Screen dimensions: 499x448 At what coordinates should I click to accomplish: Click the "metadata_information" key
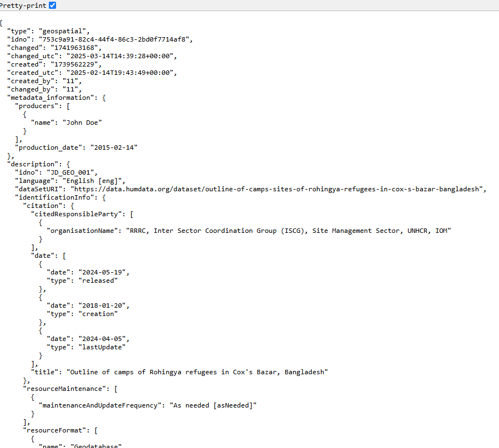tap(51, 98)
